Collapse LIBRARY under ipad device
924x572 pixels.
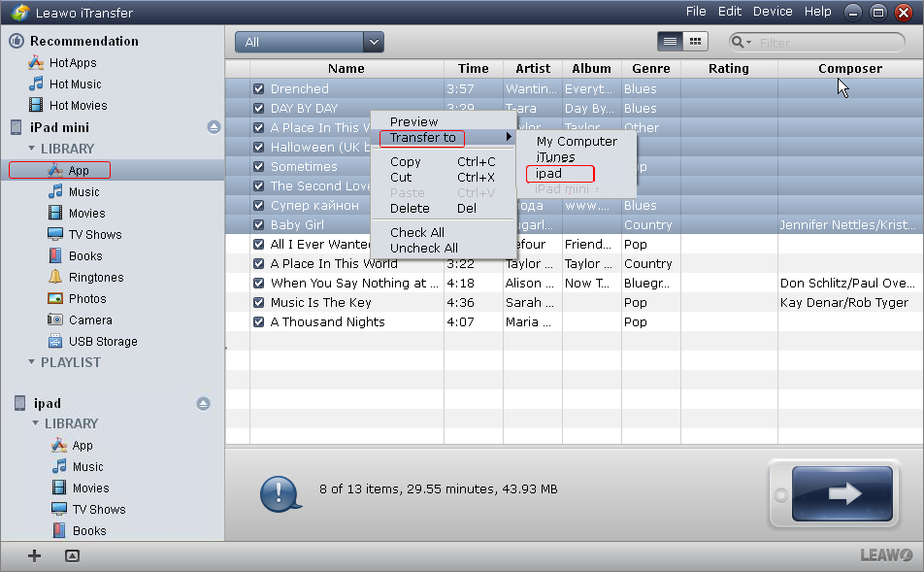click(35, 422)
